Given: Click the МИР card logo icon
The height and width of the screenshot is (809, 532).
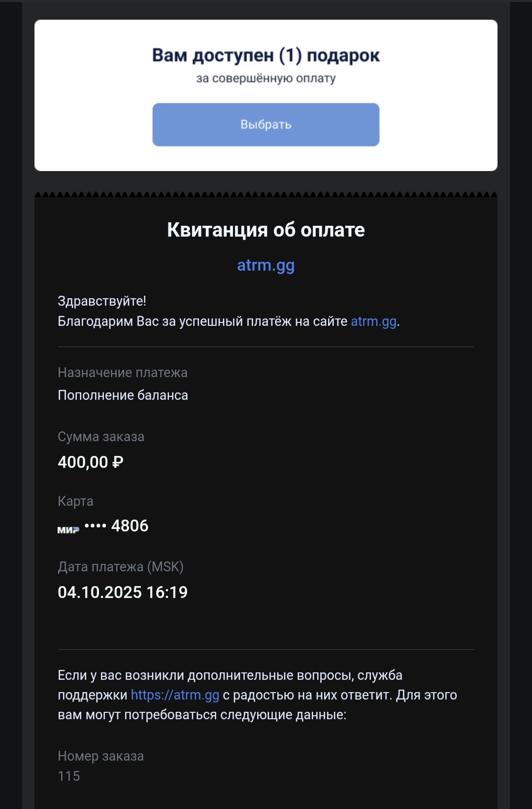Looking at the screenshot, I should click(68, 530).
